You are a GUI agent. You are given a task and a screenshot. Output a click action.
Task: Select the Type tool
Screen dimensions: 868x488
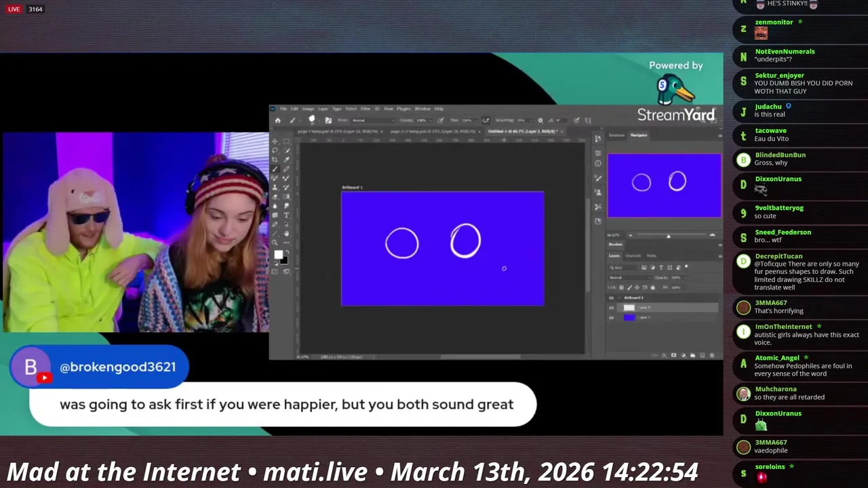pos(286,215)
